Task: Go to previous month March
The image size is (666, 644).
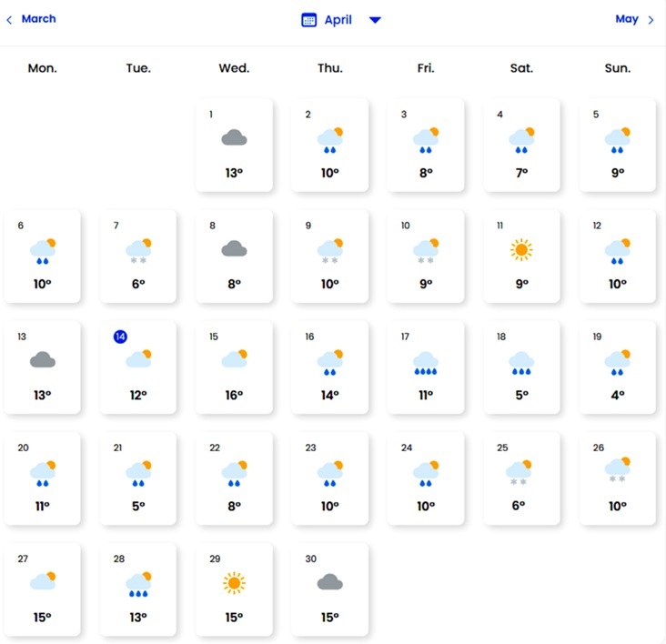Action: (38, 19)
